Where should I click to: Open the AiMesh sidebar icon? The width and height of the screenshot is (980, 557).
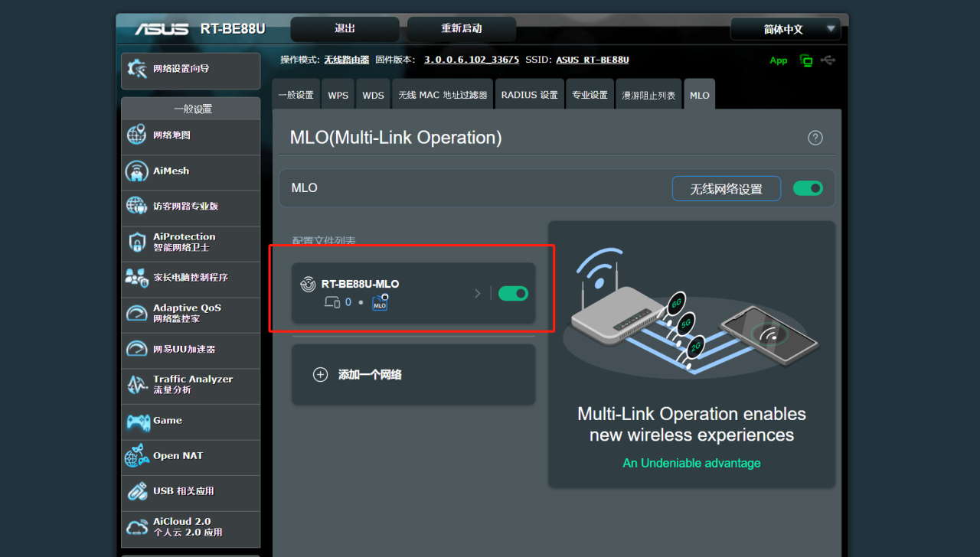click(x=136, y=171)
